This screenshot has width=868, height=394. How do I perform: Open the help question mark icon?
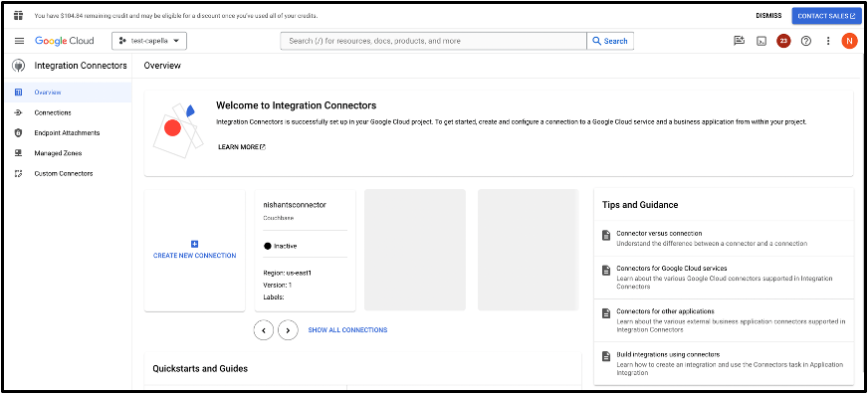806,41
